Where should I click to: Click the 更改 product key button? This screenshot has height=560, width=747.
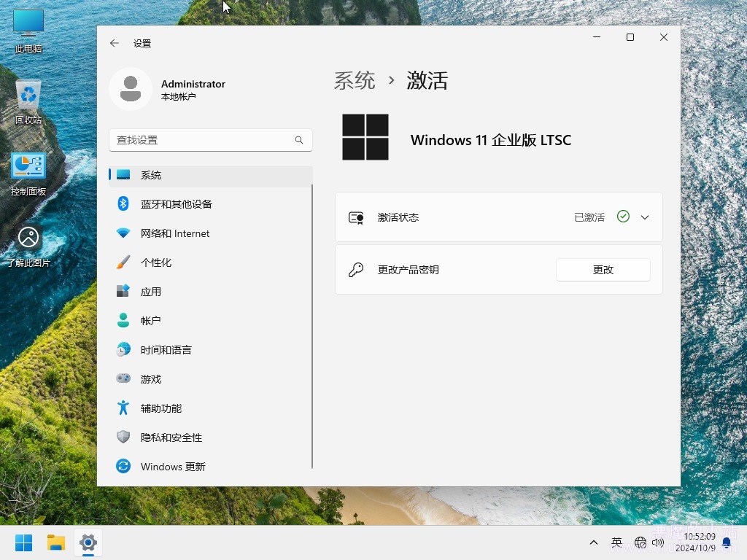(x=603, y=270)
